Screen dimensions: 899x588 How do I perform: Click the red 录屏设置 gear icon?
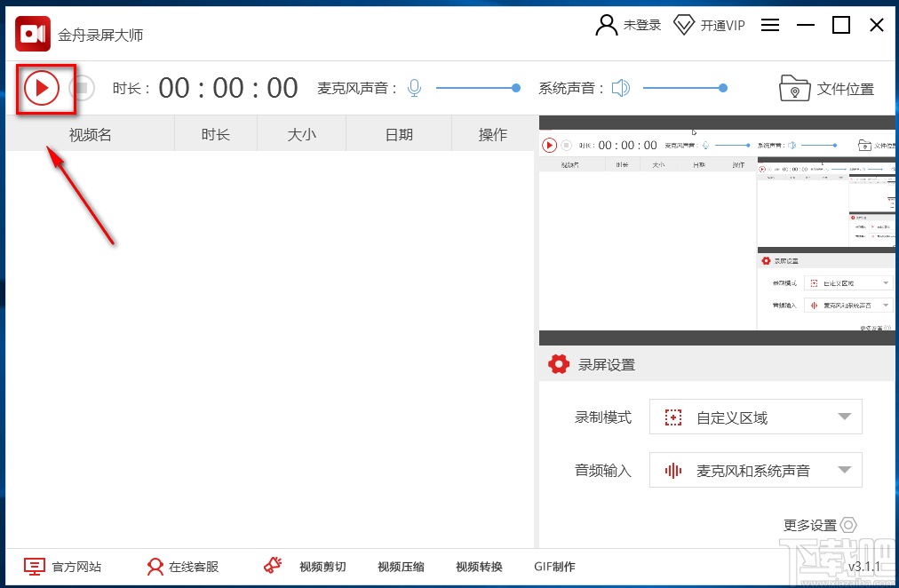tap(559, 364)
